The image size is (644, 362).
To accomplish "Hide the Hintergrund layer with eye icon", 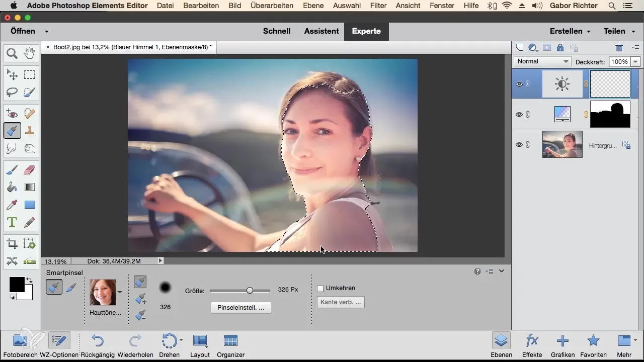I will click(519, 144).
